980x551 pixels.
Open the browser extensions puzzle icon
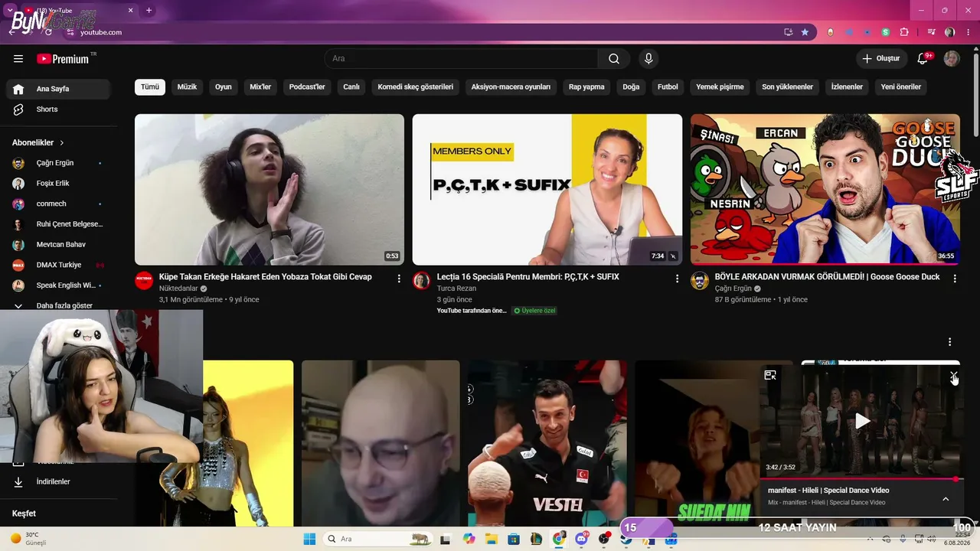(904, 32)
